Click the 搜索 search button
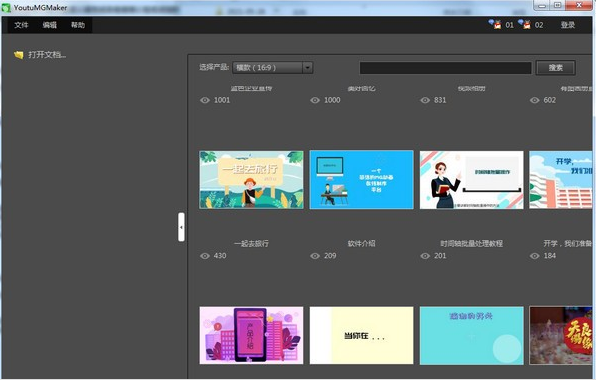The height and width of the screenshot is (380, 596). pyautogui.click(x=555, y=68)
